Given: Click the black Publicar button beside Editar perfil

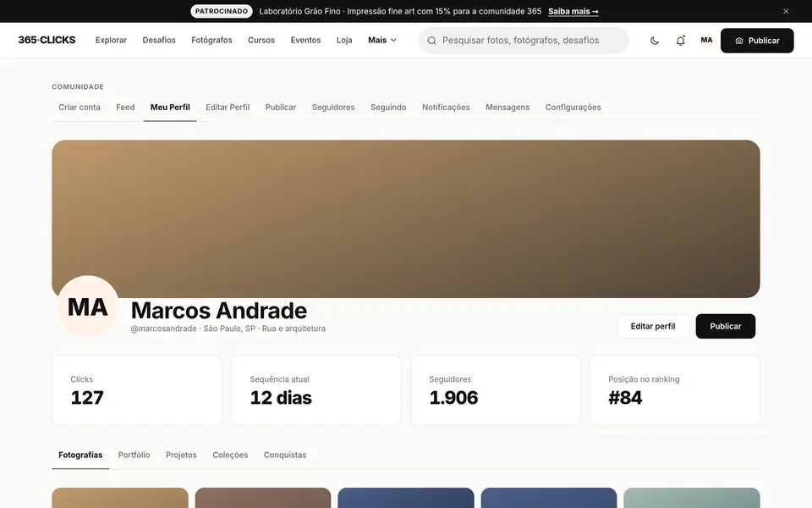Looking at the screenshot, I should point(725,326).
